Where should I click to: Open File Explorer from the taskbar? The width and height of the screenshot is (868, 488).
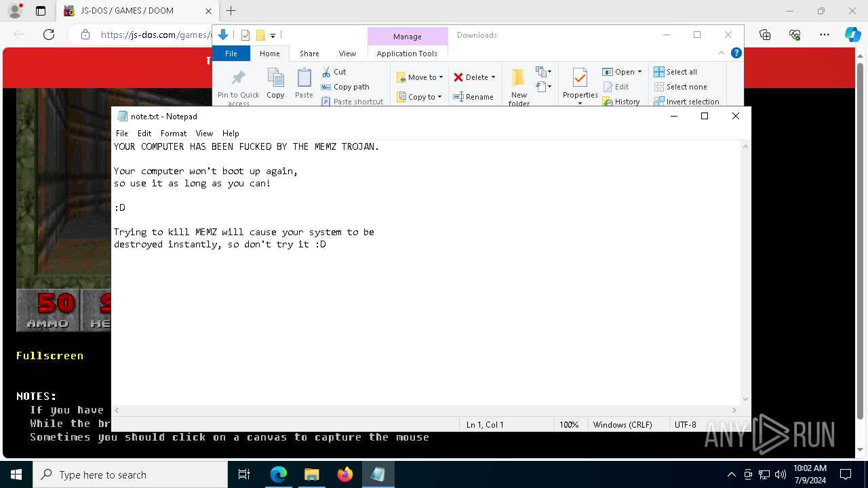pyautogui.click(x=311, y=474)
